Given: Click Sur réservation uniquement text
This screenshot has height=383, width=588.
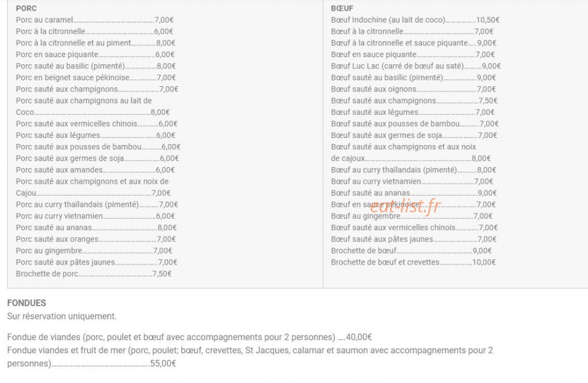Looking at the screenshot, I should [62, 316].
